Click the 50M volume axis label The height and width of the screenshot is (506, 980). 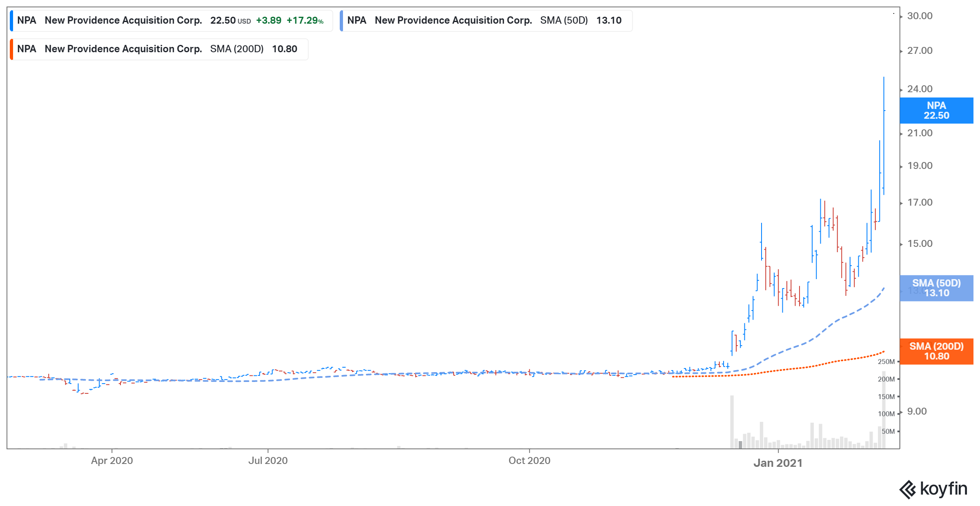click(x=888, y=432)
